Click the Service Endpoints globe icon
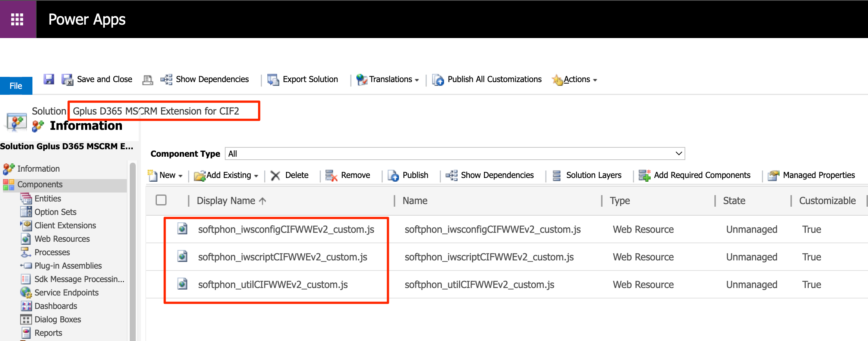 coord(26,292)
